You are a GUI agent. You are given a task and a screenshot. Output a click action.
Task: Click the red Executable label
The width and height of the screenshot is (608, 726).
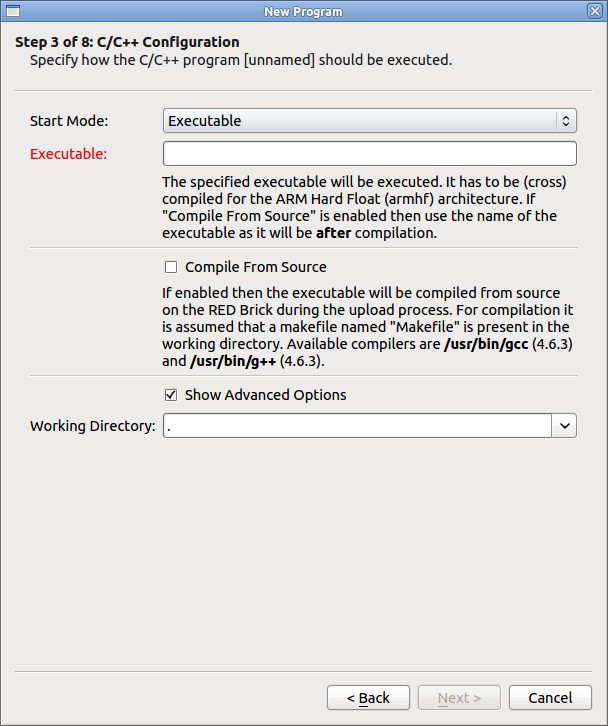tap(68, 154)
